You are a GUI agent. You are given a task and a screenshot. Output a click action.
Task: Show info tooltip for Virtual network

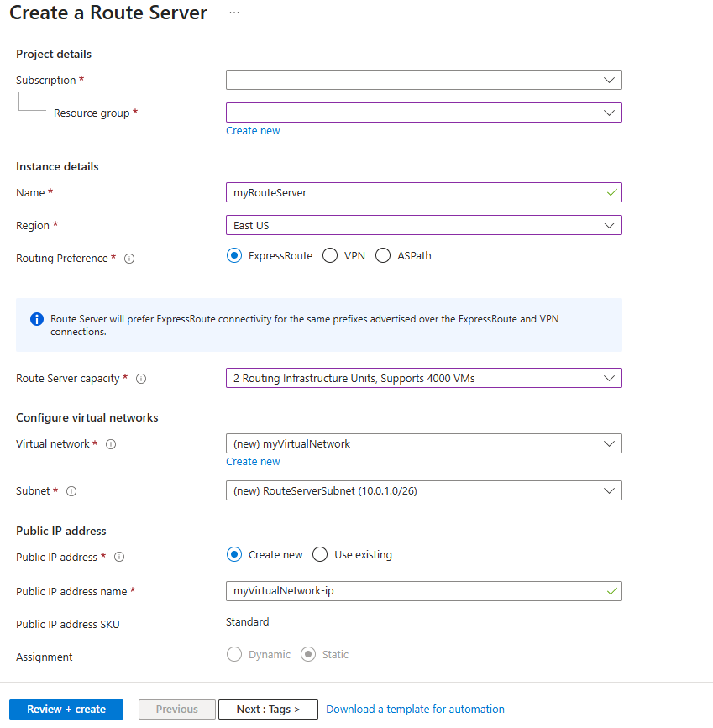pos(111,444)
